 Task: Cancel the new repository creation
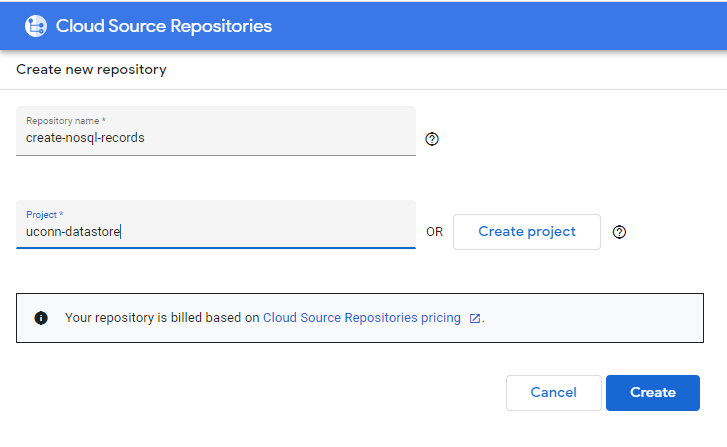pos(554,393)
